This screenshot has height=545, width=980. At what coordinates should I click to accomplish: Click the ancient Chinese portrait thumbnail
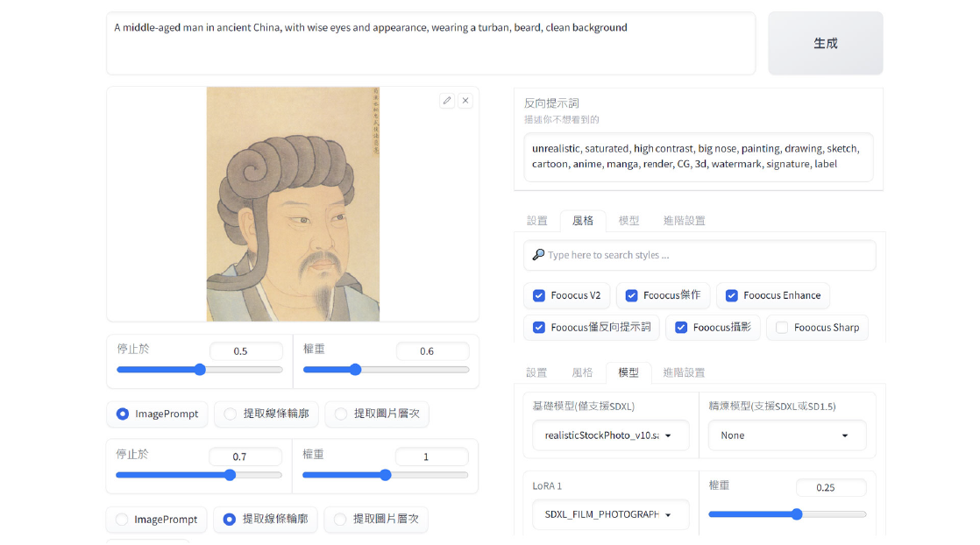coord(293,203)
